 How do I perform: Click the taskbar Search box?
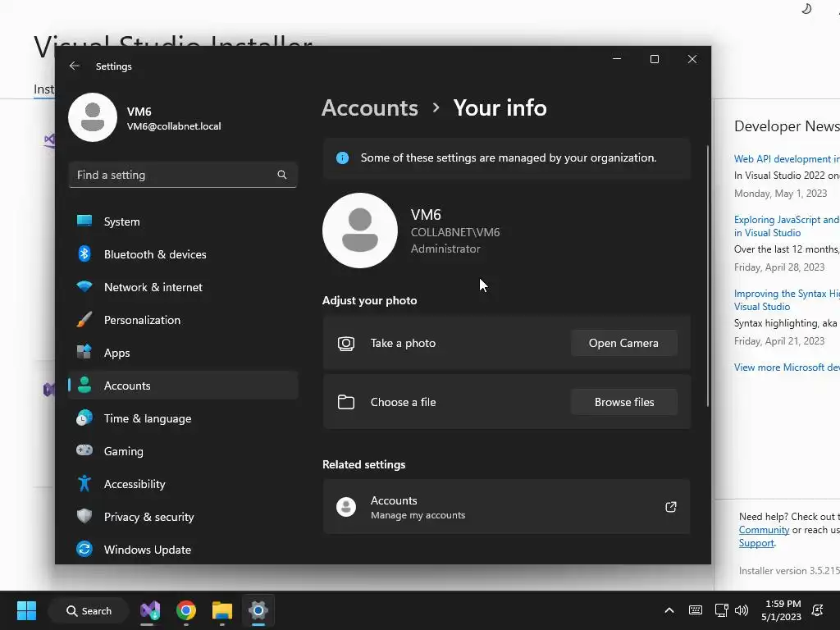pyautogui.click(x=89, y=610)
